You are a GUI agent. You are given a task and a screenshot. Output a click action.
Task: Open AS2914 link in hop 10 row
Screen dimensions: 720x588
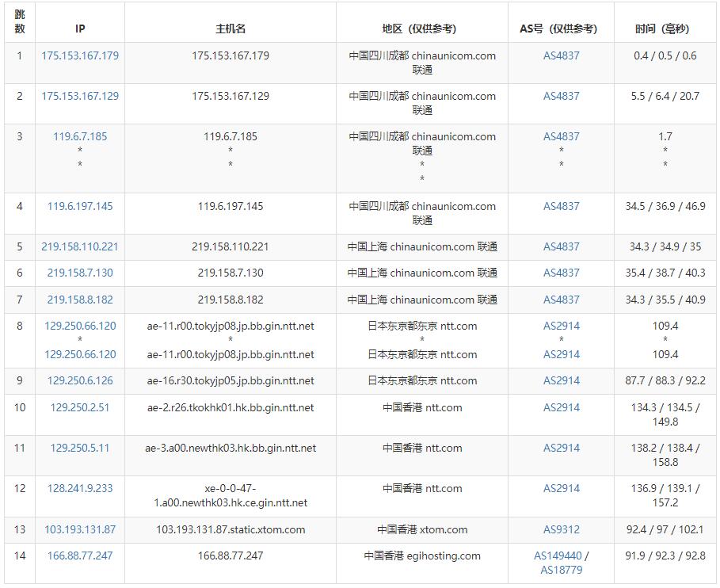click(x=561, y=407)
